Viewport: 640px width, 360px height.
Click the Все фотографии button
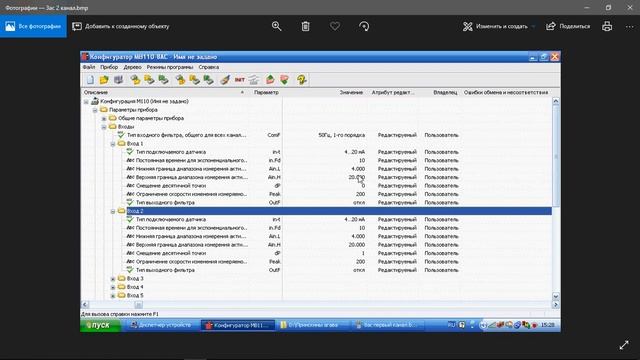click(x=33, y=26)
